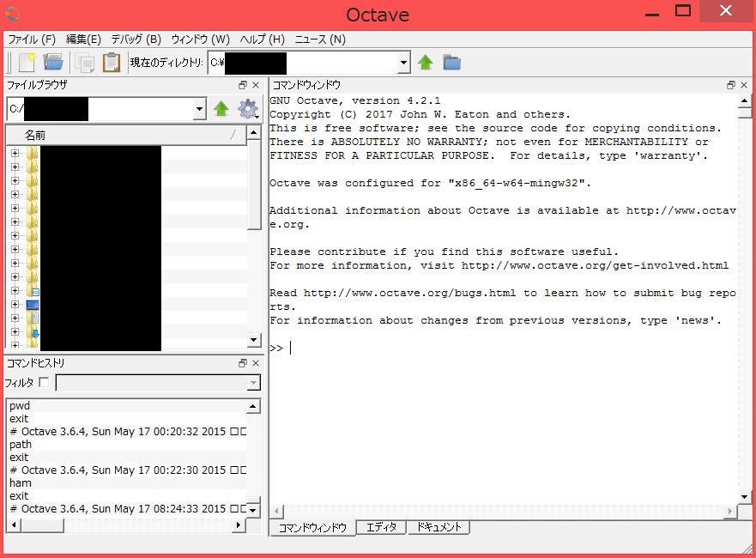This screenshot has width=756, height=558.
Task: Click the command window scroll up arrow
Action: point(745,100)
